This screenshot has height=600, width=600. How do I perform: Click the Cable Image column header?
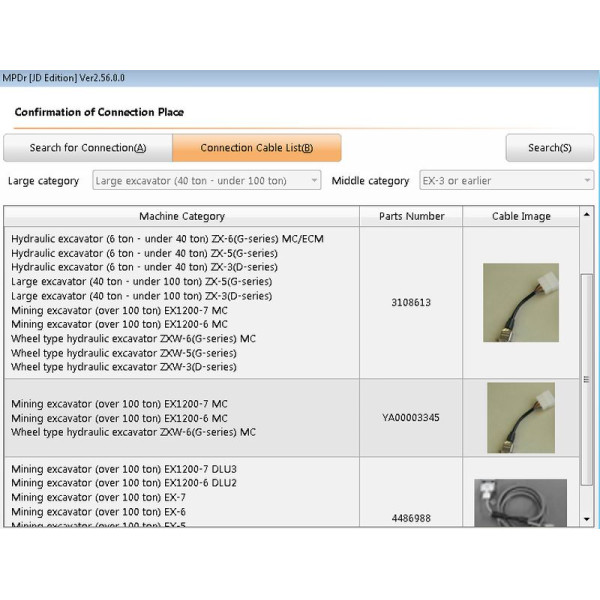[x=520, y=216]
